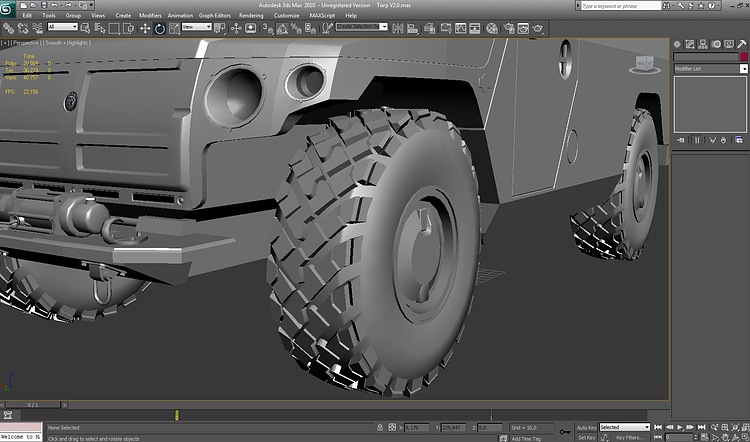Viewport: 750px width, 442px height.
Task: Select the Bind to Space Warp tool
Action: pyautogui.click(x=37, y=29)
